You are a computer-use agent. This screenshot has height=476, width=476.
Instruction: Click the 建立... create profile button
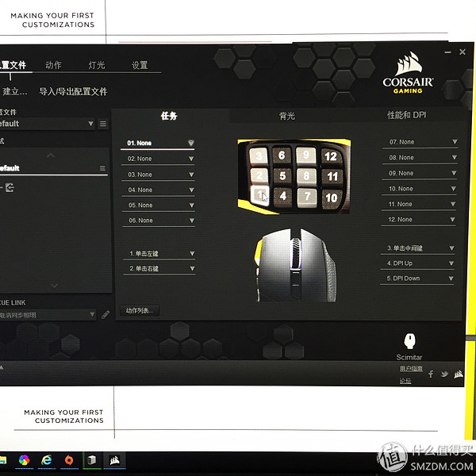(x=14, y=92)
